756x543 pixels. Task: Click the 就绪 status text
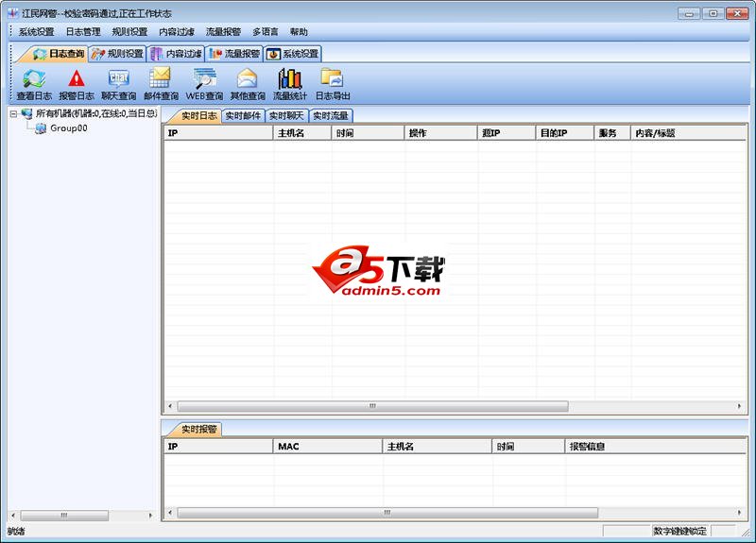[16, 532]
